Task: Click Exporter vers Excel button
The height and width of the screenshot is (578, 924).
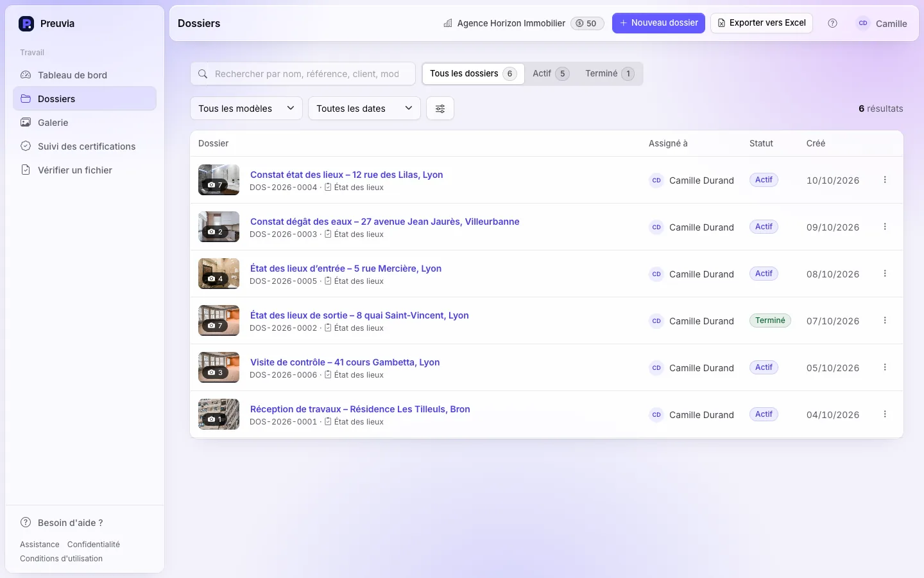Action: 762,23
